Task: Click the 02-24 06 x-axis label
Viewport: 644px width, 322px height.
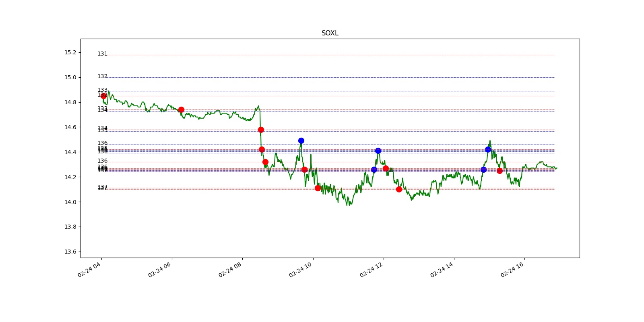Action: [160, 269]
